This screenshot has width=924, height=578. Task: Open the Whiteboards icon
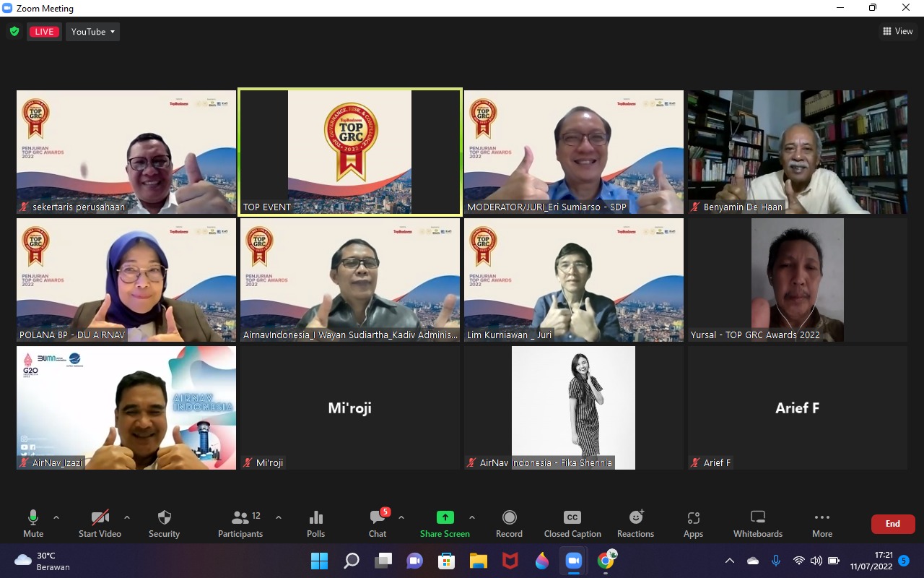coord(758,517)
